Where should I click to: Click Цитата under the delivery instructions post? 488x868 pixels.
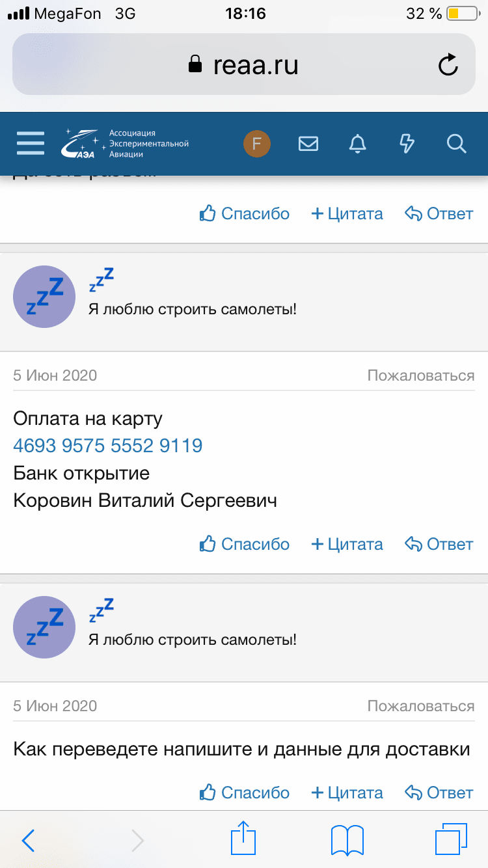click(x=347, y=793)
